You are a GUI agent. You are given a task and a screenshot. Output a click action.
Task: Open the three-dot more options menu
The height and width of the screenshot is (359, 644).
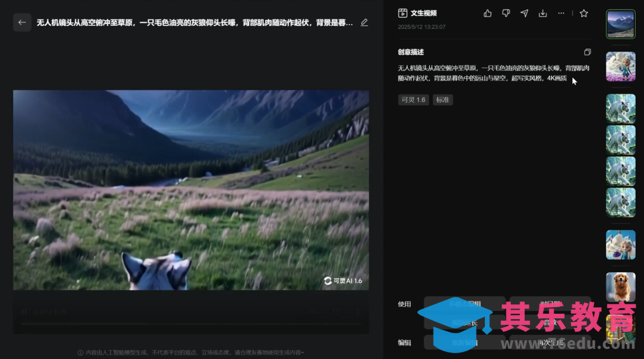[561, 13]
